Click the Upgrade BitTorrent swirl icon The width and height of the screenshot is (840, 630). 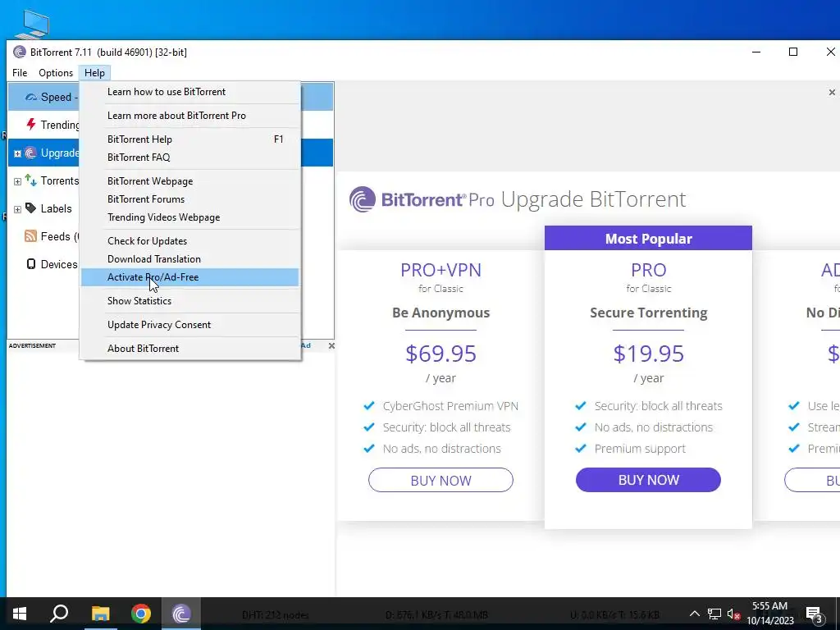tap(31, 153)
